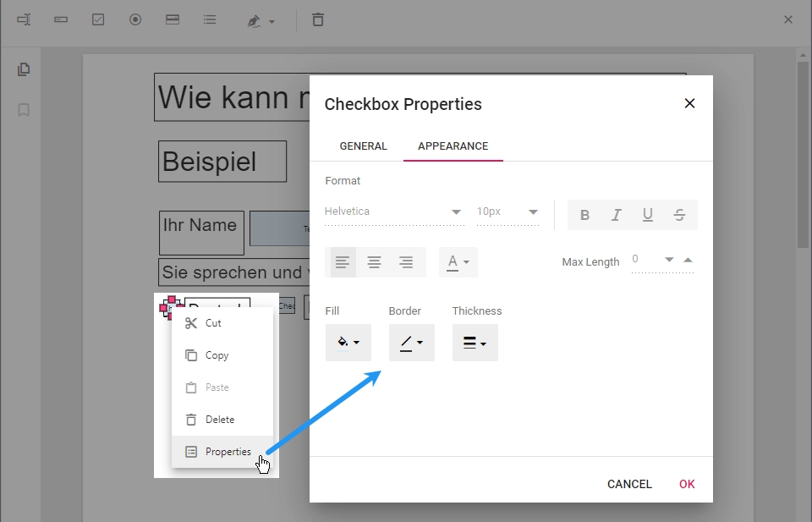Toggle italic formatting
The image size is (812, 522).
point(616,215)
